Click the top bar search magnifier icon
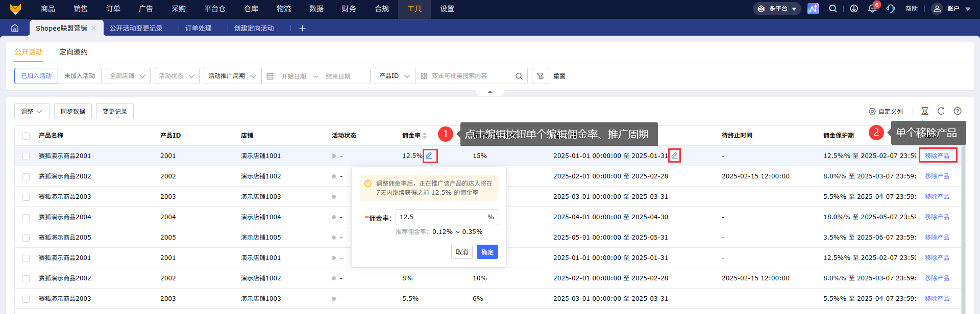980x314 pixels. click(x=833, y=9)
